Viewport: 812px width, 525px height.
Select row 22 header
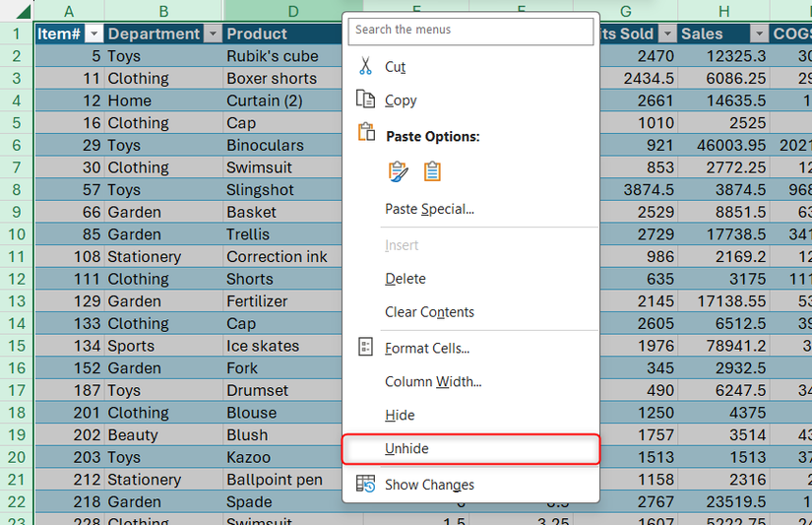coord(17,501)
